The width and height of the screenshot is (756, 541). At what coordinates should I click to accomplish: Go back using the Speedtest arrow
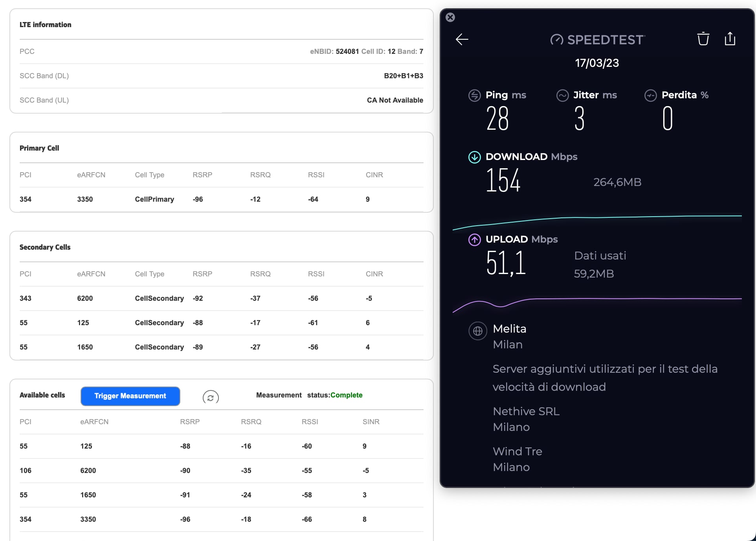[x=462, y=39]
